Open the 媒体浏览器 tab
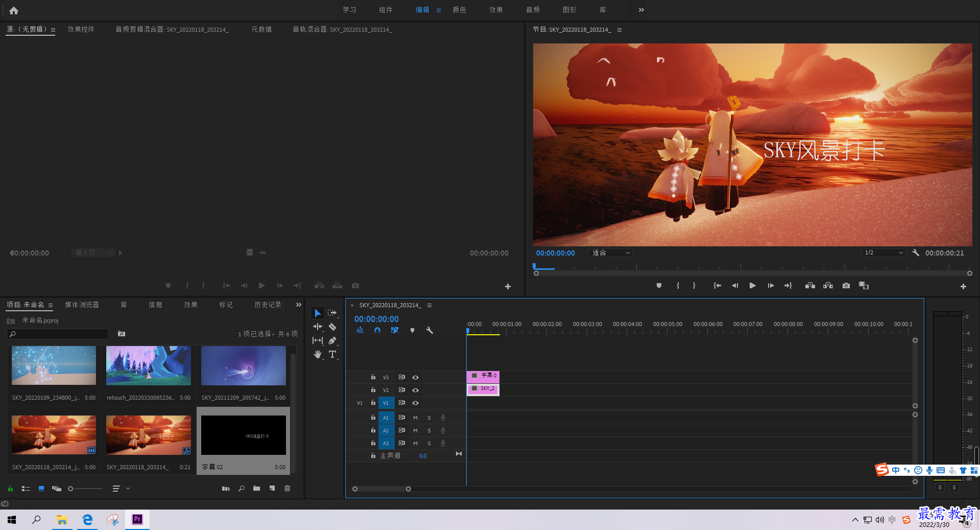980x530 pixels. 82,305
